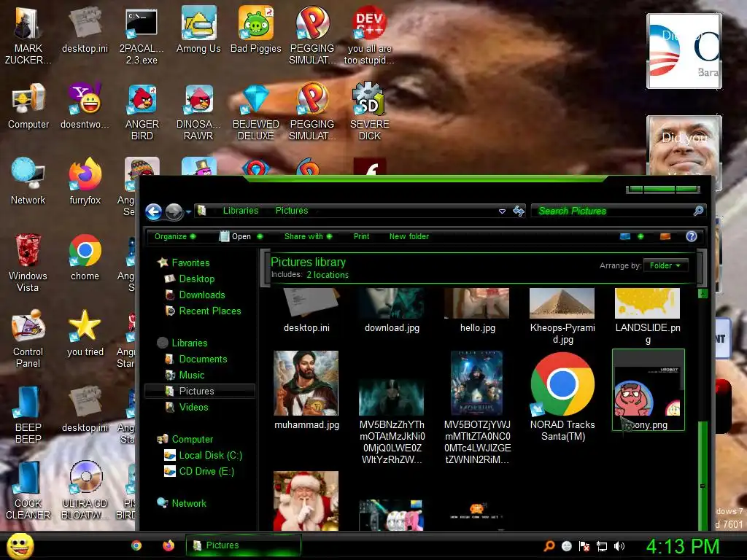Viewport: 747px width, 560px height.
Task: Click Libraries in the address breadcrumb
Action: point(241,211)
